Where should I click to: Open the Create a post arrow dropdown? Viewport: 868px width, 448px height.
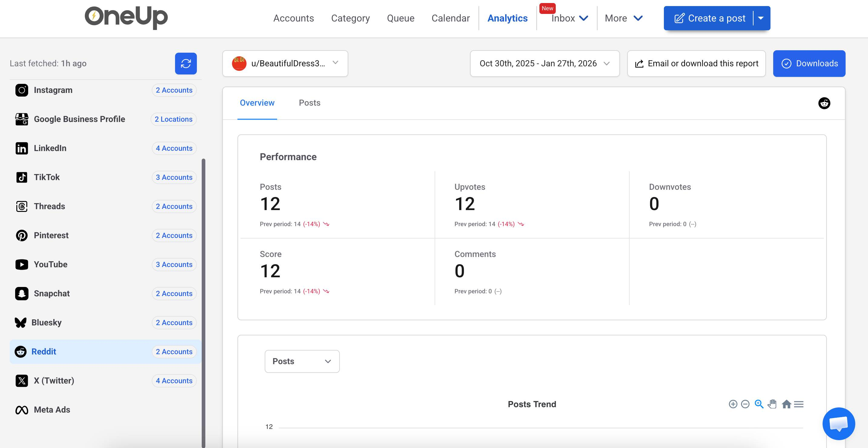(x=761, y=18)
